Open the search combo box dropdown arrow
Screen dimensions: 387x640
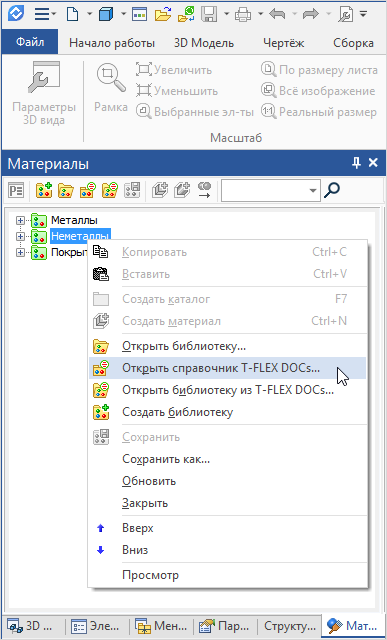pyautogui.click(x=313, y=190)
